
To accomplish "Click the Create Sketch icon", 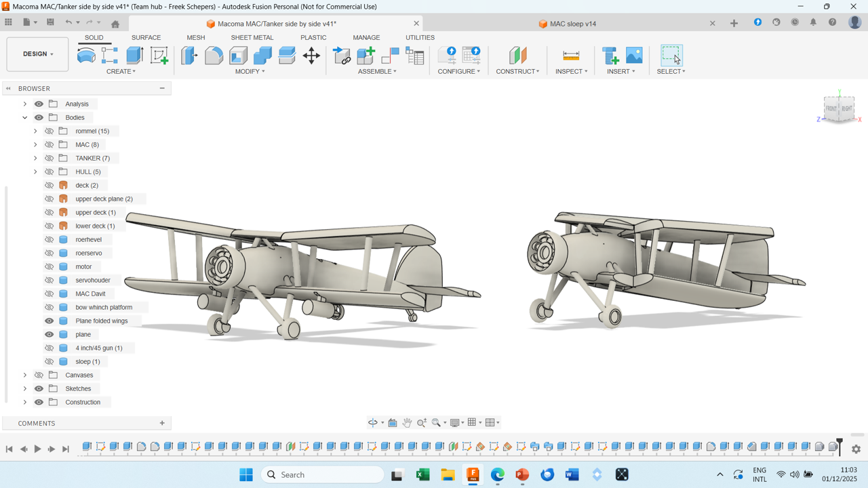I will tap(159, 55).
